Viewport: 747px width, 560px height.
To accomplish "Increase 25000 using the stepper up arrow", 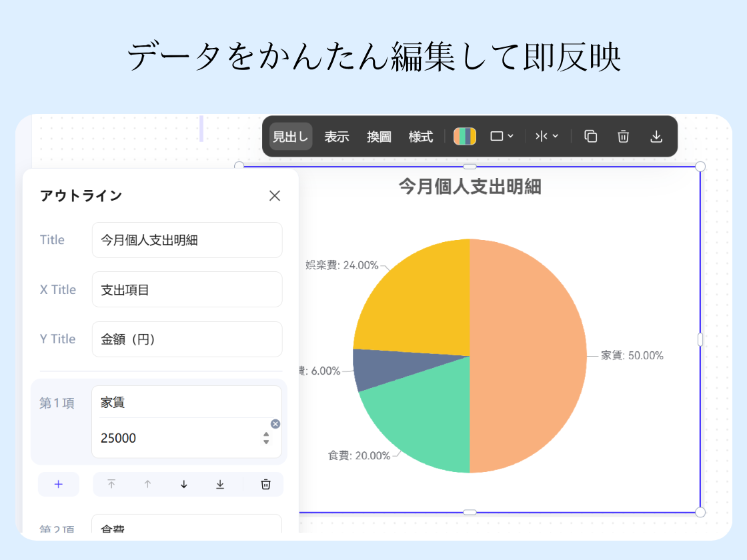I will coord(267,434).
